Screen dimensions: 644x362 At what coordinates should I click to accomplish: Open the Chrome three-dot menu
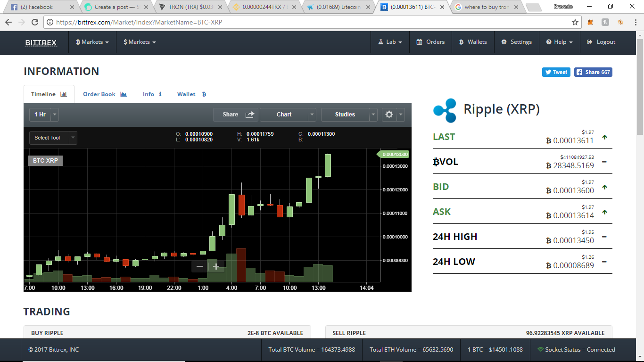click(x=636, y=22)
